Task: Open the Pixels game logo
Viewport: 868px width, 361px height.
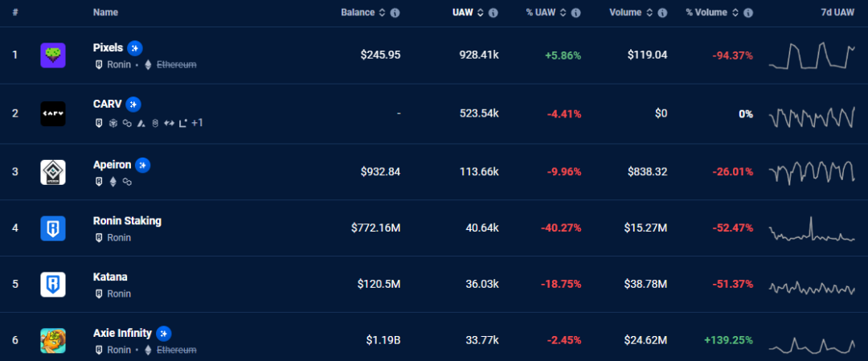Action: 53,55
